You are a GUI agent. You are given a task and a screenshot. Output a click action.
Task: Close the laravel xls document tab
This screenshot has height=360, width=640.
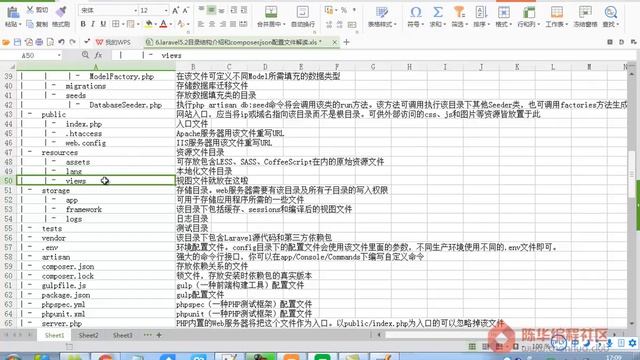(335, 42)
